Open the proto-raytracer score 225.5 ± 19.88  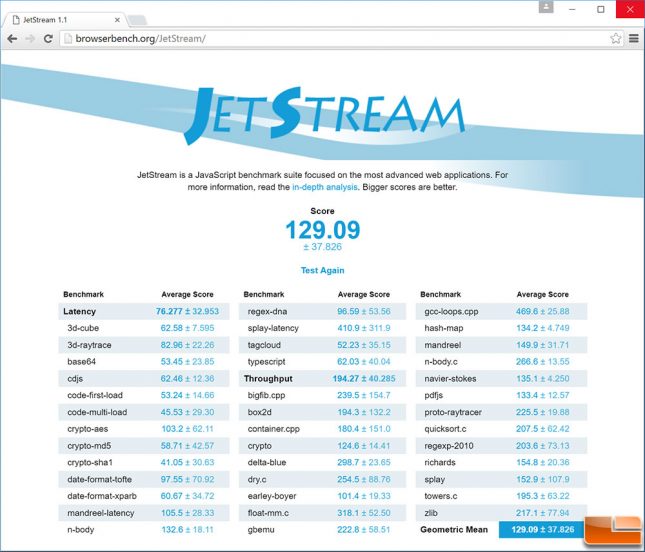coord(543,412)
